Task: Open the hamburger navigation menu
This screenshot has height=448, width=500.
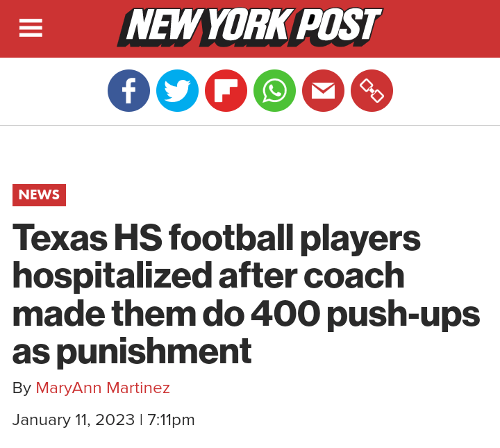Action: [31, 28]
